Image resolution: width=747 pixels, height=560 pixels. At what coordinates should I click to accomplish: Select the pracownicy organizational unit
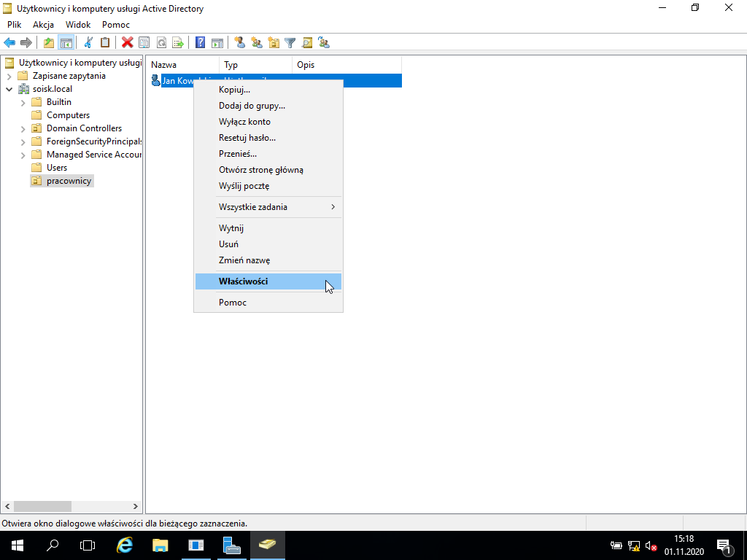(x=69, y=181)
